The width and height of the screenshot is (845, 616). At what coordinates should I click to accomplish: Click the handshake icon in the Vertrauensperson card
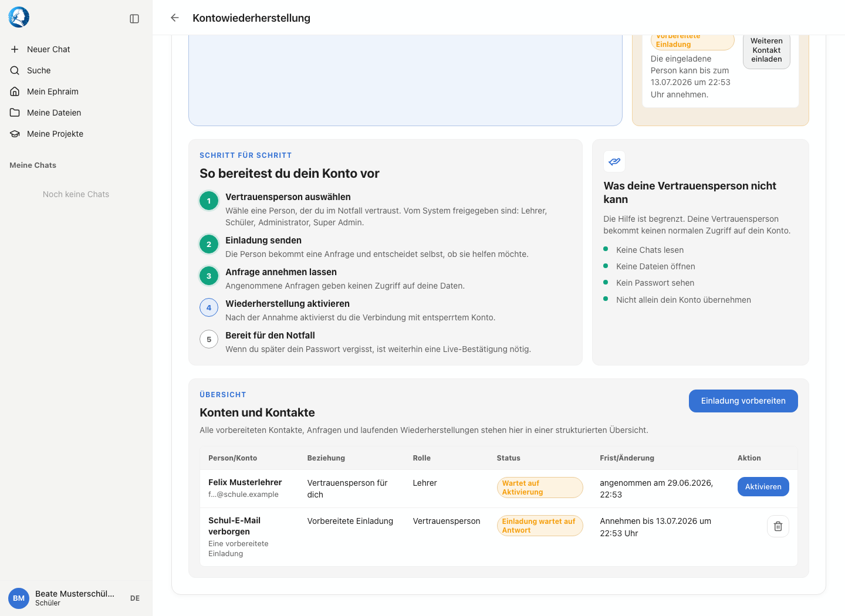[x=614, y=161]
